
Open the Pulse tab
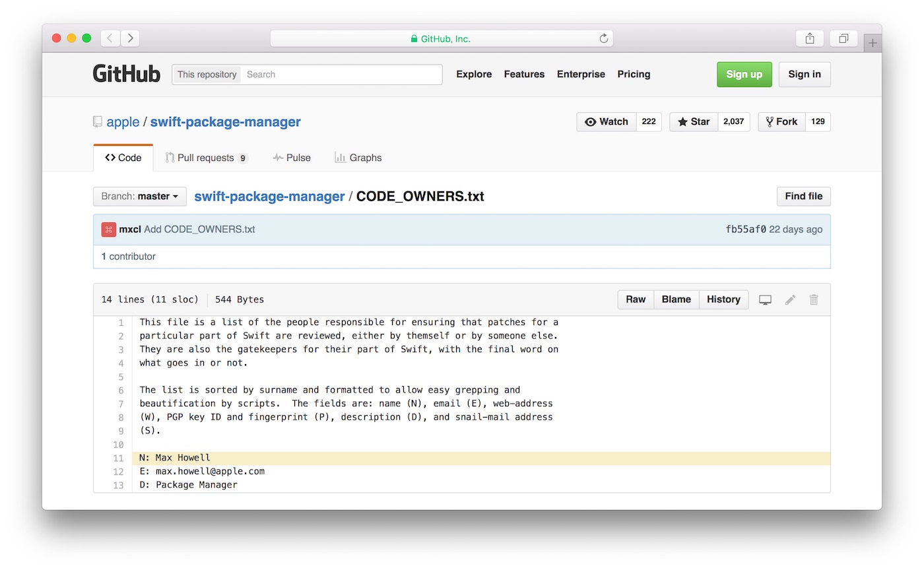tap(292, 158)
